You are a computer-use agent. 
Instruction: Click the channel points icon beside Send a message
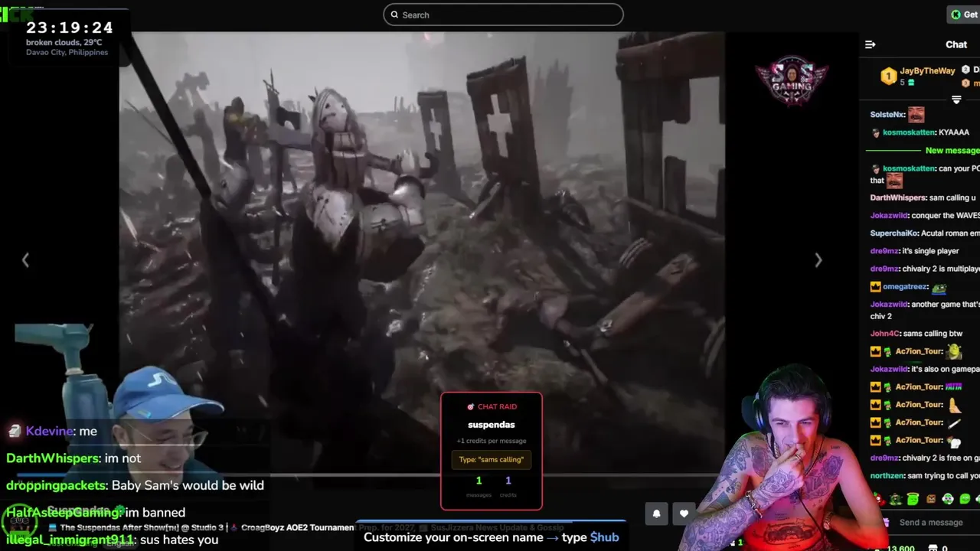[x=886, y=523]
